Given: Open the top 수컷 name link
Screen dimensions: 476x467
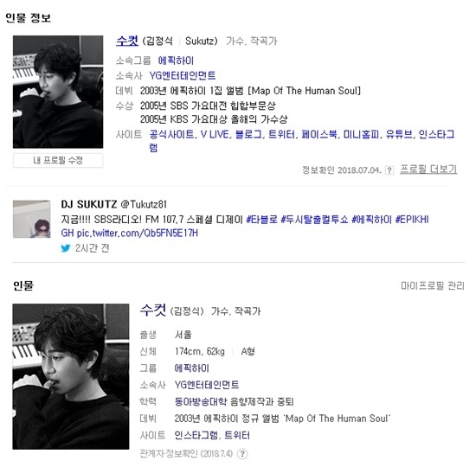Looking at the screenshot, I should coord(127,41).
